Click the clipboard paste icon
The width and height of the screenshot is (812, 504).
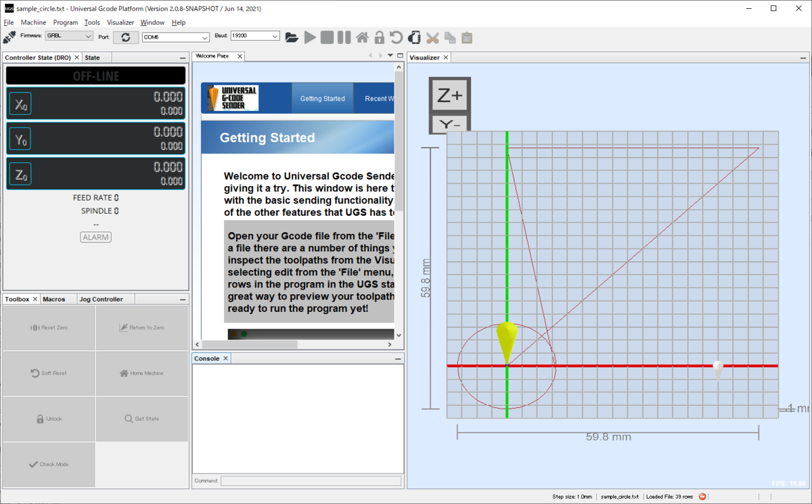(467, 37)
